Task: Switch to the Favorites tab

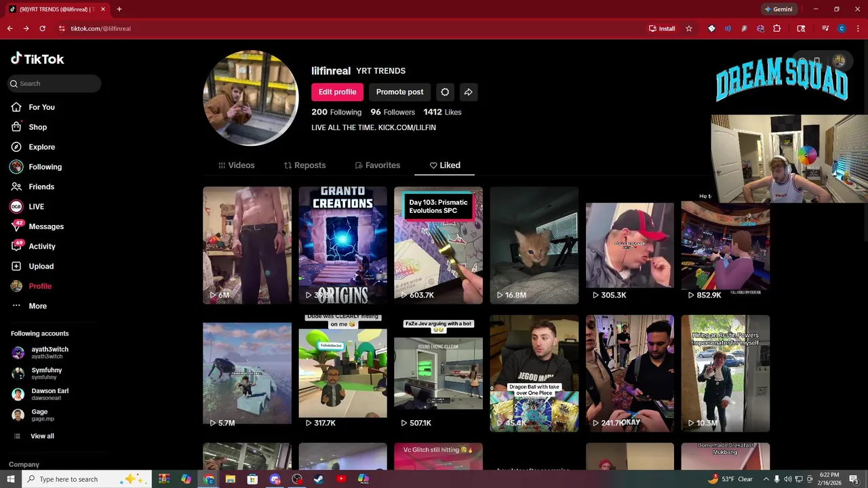Action: pos(377,165)
